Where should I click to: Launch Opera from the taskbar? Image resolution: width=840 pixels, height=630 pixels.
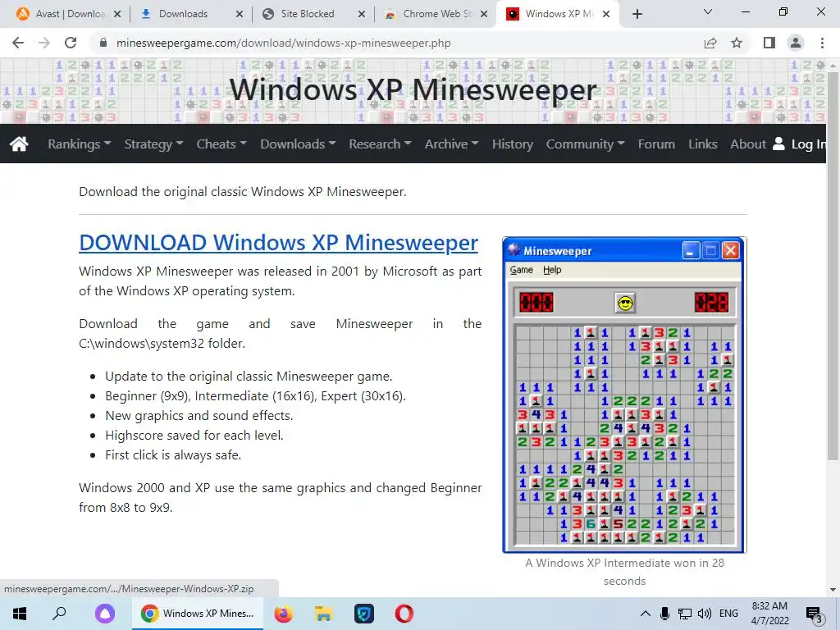404,614
